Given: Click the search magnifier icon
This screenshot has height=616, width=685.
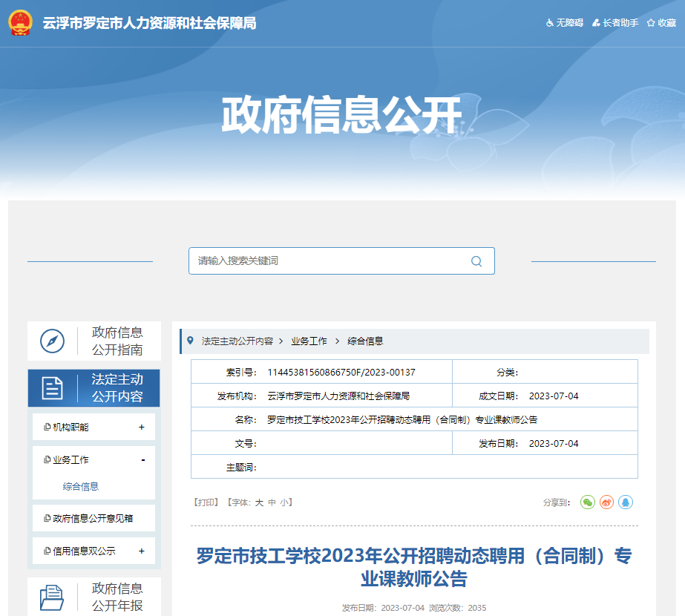Looking at the screenshot, I should click(476, 261).
